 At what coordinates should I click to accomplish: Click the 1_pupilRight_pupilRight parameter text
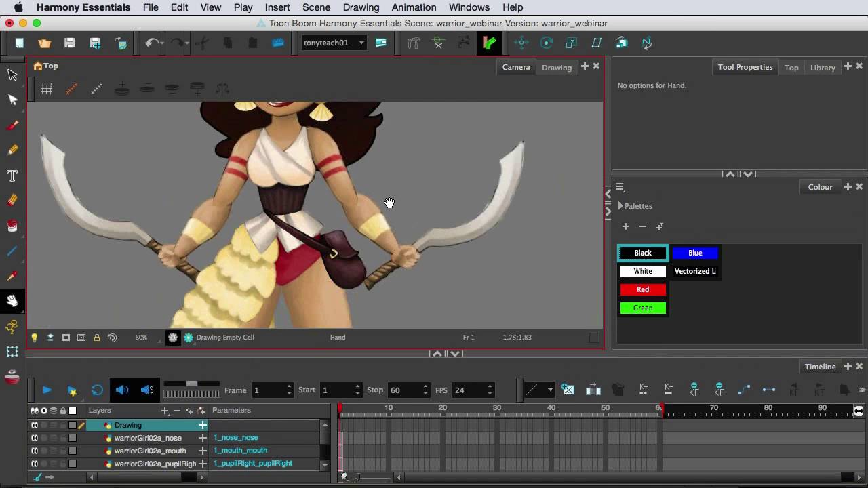(x=253, y=464)
